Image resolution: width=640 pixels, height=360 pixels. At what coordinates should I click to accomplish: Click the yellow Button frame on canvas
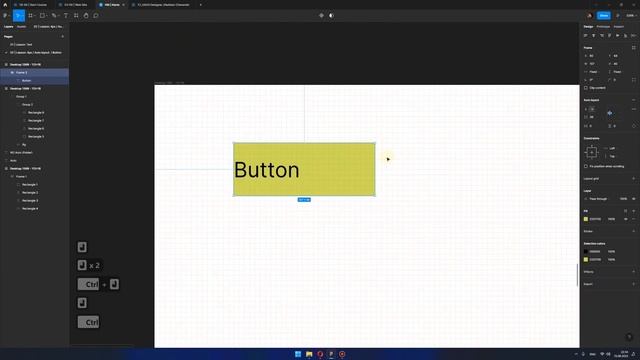point(304,169)
